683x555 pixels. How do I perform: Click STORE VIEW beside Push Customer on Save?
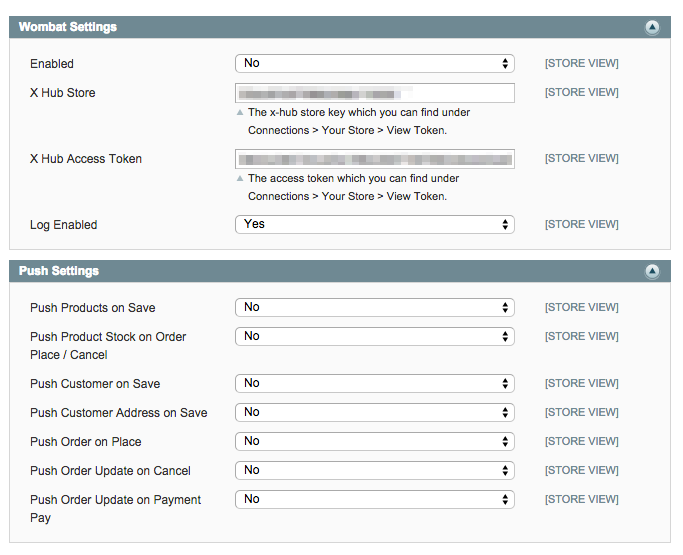point(582,383)
